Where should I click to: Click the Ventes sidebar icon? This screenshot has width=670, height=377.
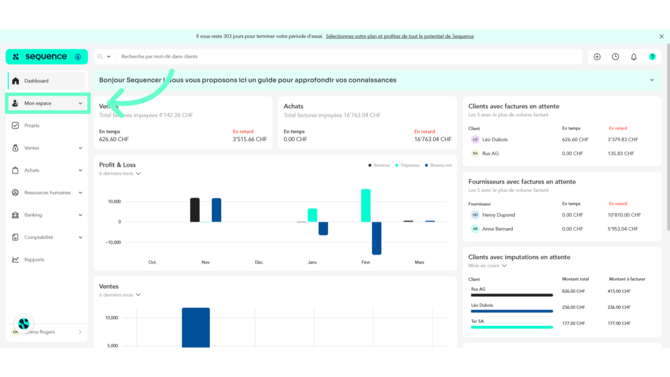[x=15, y=148]
